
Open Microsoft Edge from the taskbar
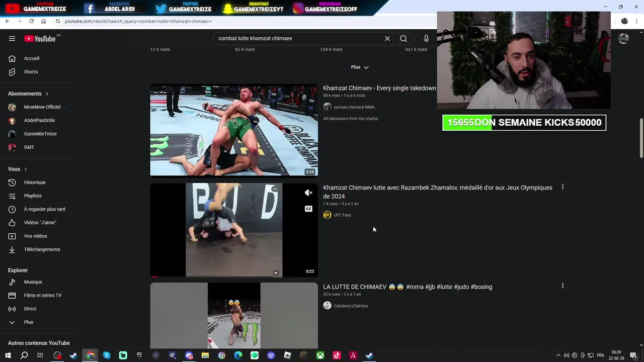238,355
